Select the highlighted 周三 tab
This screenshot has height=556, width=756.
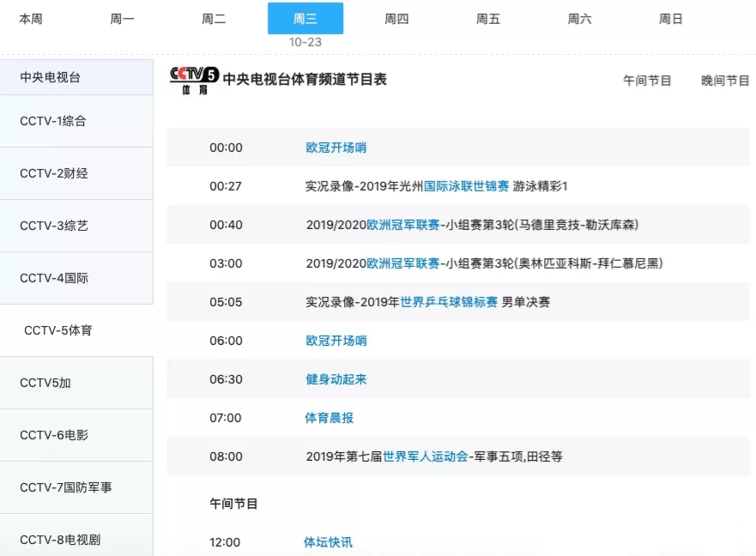click(305, 18)
